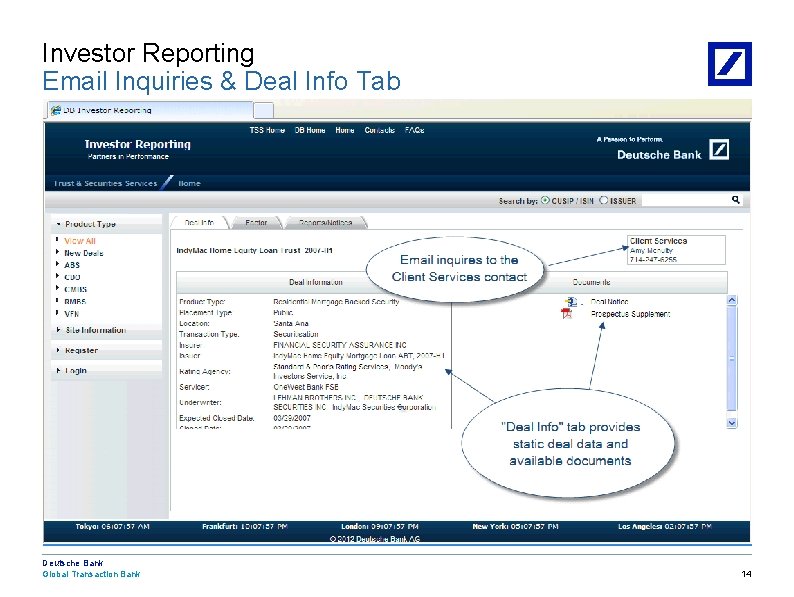Click the documents scrollbar down arrow

tap(732, 423)
